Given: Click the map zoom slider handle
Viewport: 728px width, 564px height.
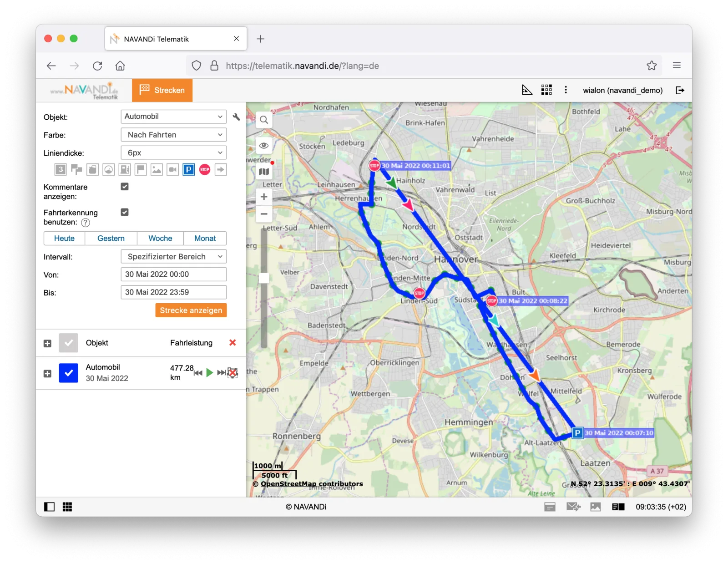Looking at the screenshot, I should [x=264, y=278].
